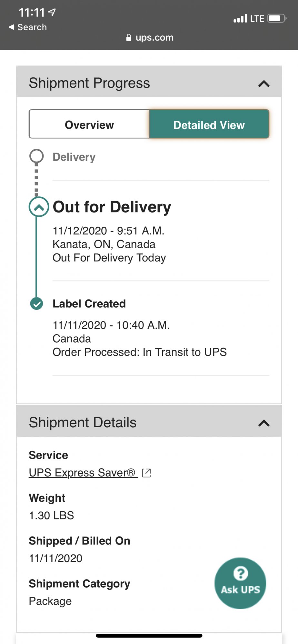Click the Label Created checkmark icon
This screenshot has height=644, width=298.
click(36, 304)
